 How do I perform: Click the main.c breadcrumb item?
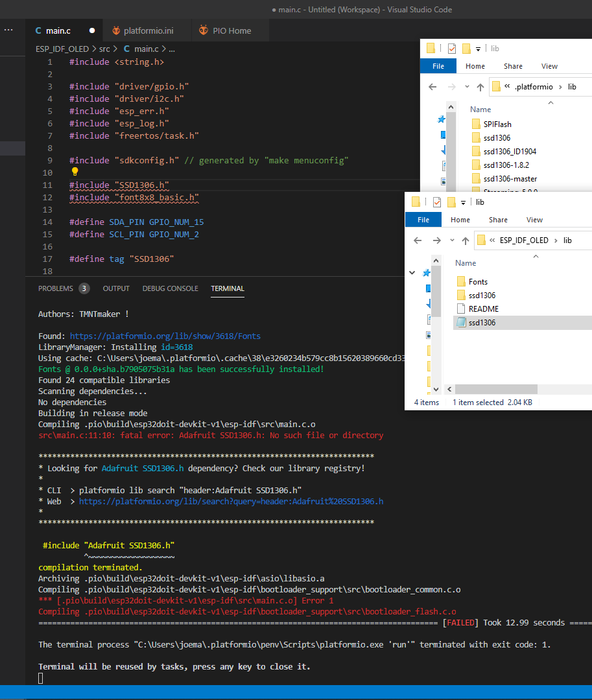click(x=147, y=49)
